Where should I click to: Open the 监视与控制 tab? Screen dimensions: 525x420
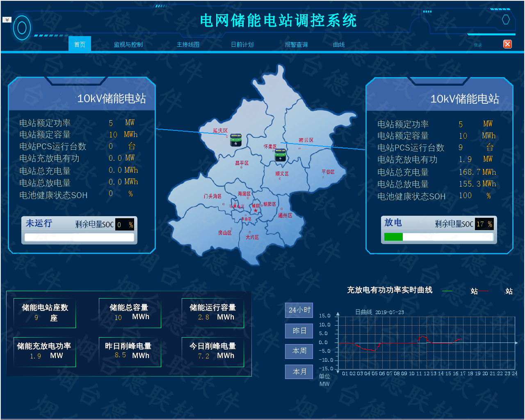click(x=128, y=45)
